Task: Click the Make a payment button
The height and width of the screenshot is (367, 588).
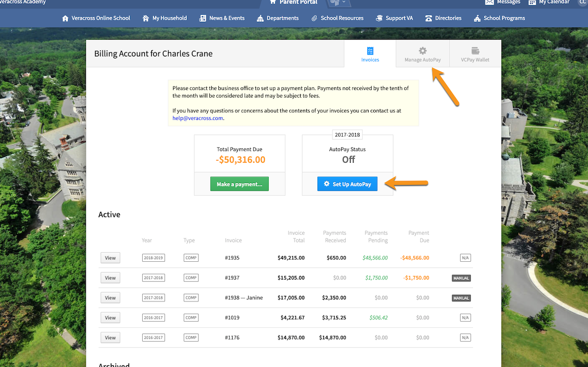Action: (x=239, y=183)
